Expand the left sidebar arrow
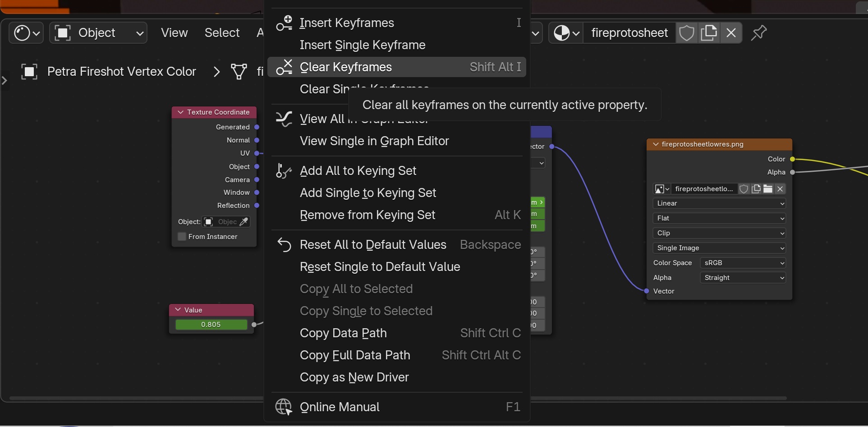868x427 pixels. [x=5, y=81]
